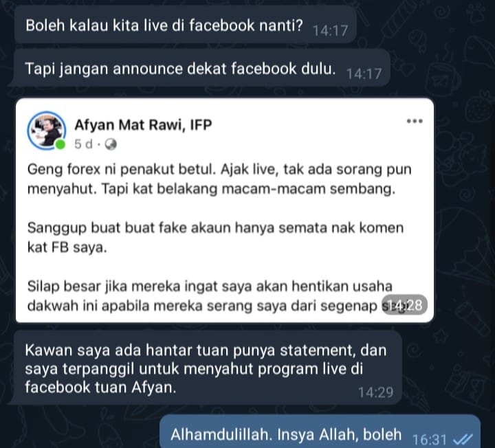The width and height of the screenshot is (495, 448).
Task: Tap the double-check read receipt icon
Action: pyautogui.click(x=463, y=439)
